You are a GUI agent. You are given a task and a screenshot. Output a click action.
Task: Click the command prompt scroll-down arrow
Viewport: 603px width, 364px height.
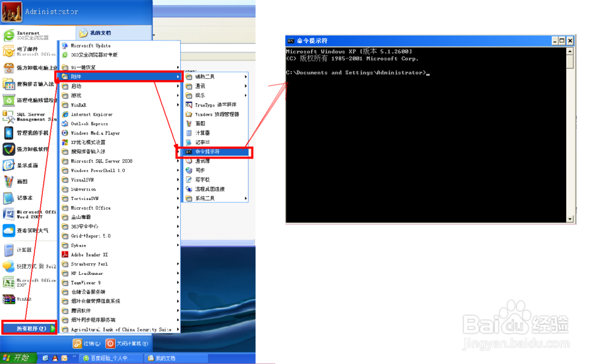point(570,219)
